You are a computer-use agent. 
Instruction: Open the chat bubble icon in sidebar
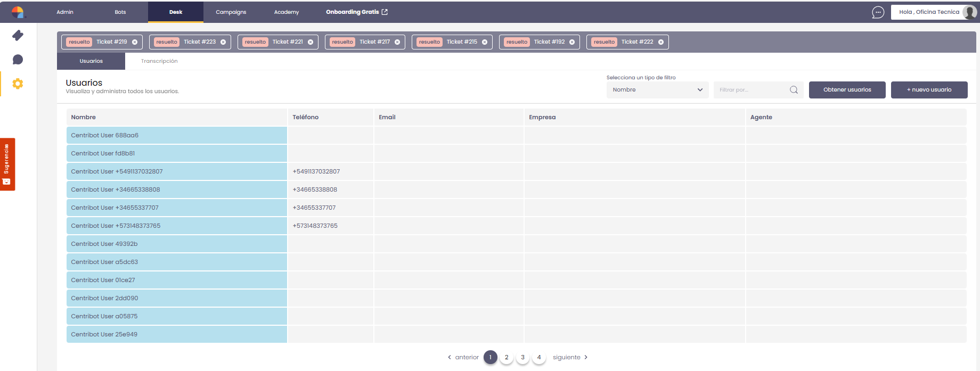click(x=18, y=60)
